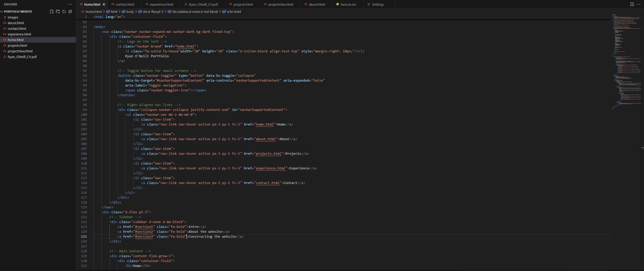Click the HTML icon beside about.html in Explorer
This screenshot has height=271, width=644.
[x=5, y=23]
